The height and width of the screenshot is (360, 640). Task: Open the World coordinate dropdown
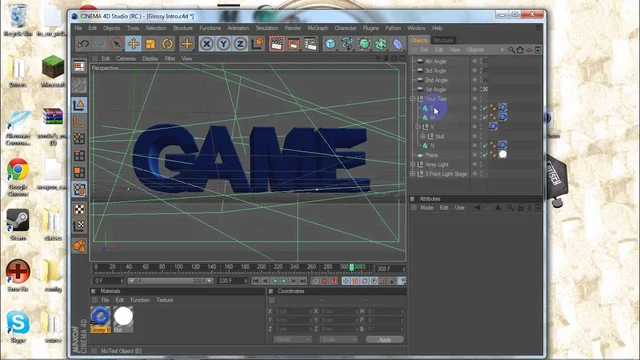(x=293, y=340)
